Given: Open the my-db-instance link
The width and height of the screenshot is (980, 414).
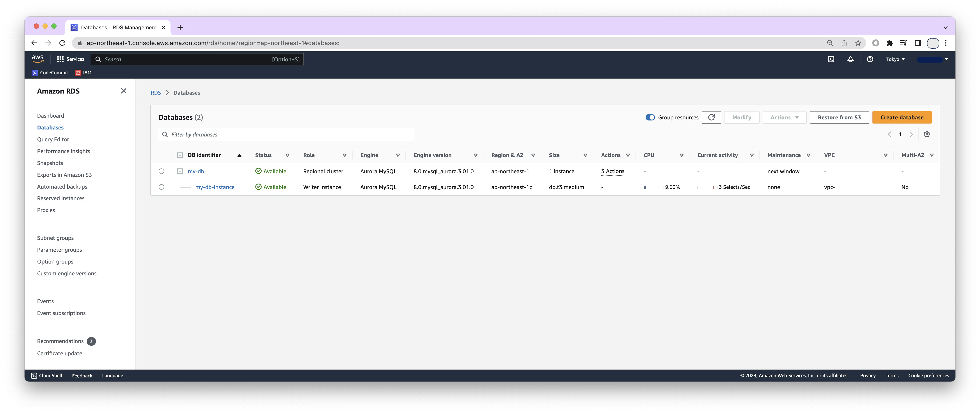Looking at the screenshot, I should pos(215,187).
